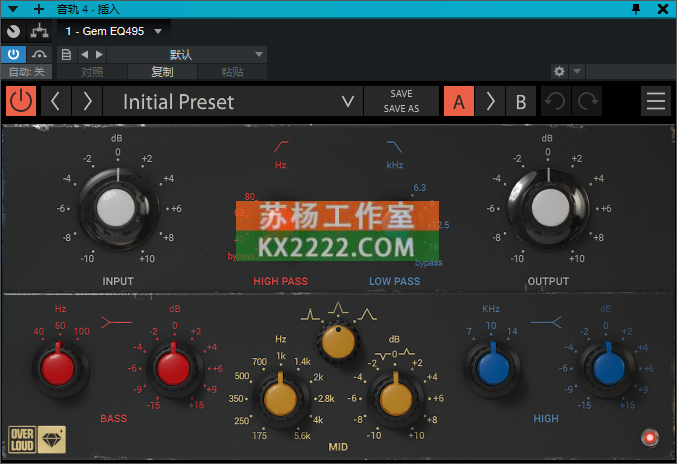
Task: Select 80 Hz high pass setting
Action: coord(250,196)
